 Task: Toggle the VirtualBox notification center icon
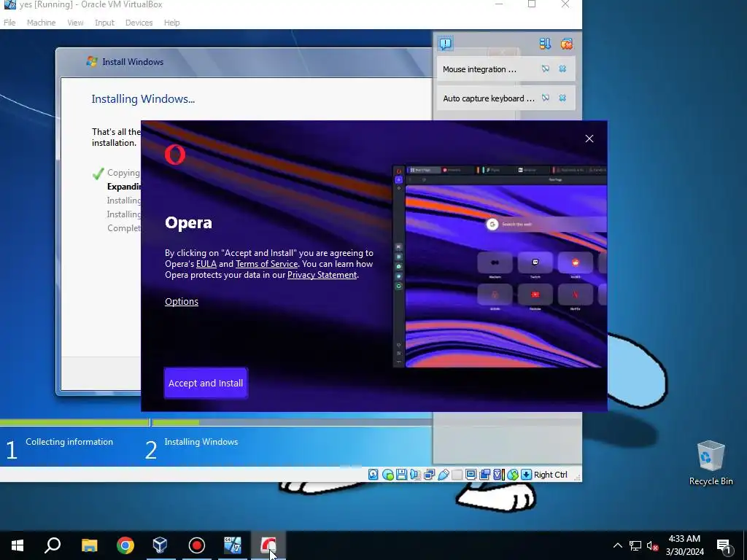click(446, 44)
